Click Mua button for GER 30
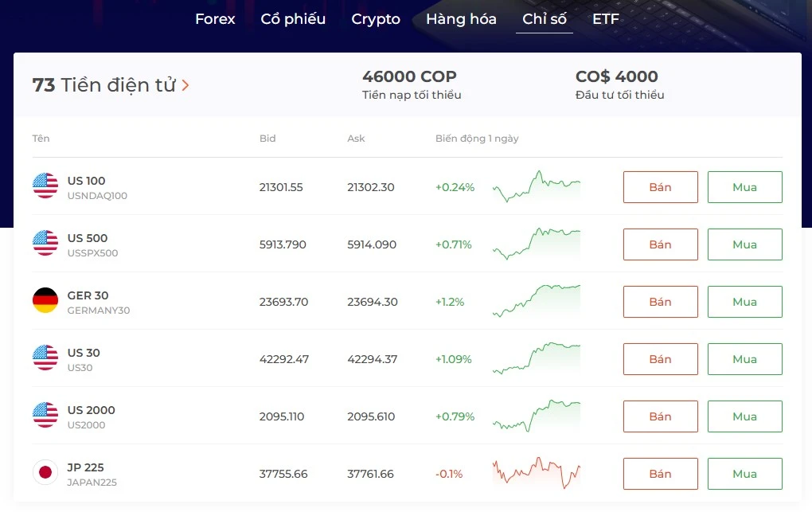 click(744, 302)
